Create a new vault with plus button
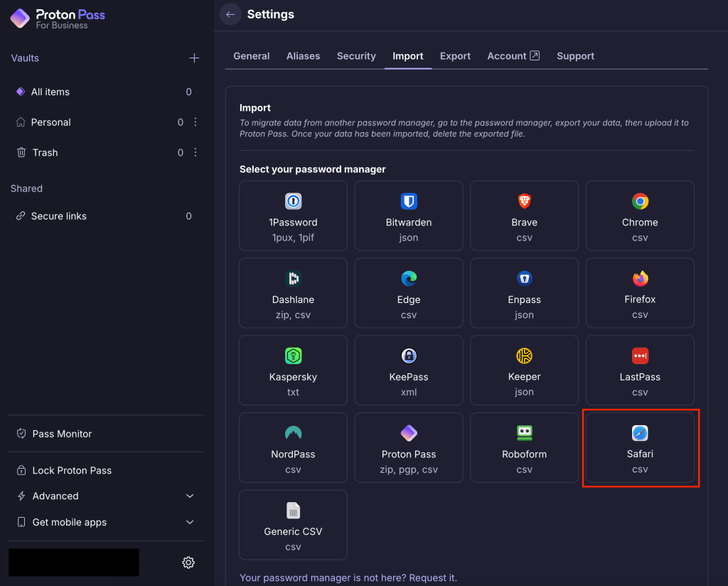The image size is (728, 586). [x=194, y=58]
